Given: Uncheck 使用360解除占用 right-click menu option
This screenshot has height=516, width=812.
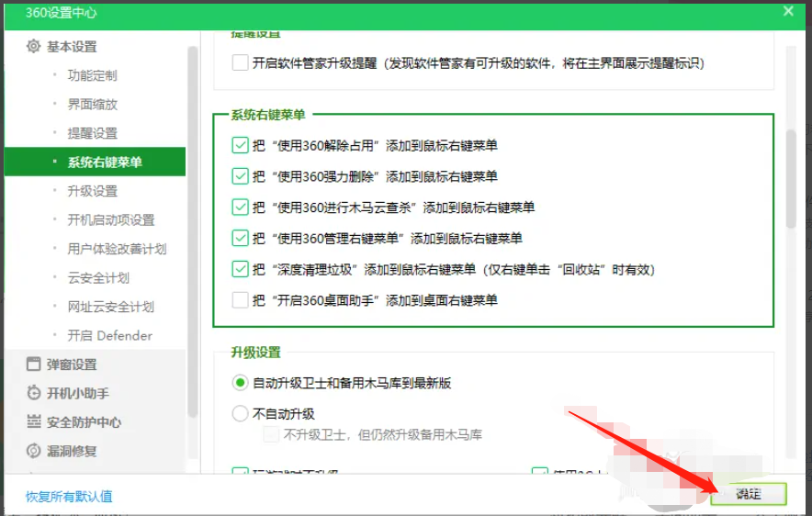Looking at the screenshot, I should (x=240, y=145).
